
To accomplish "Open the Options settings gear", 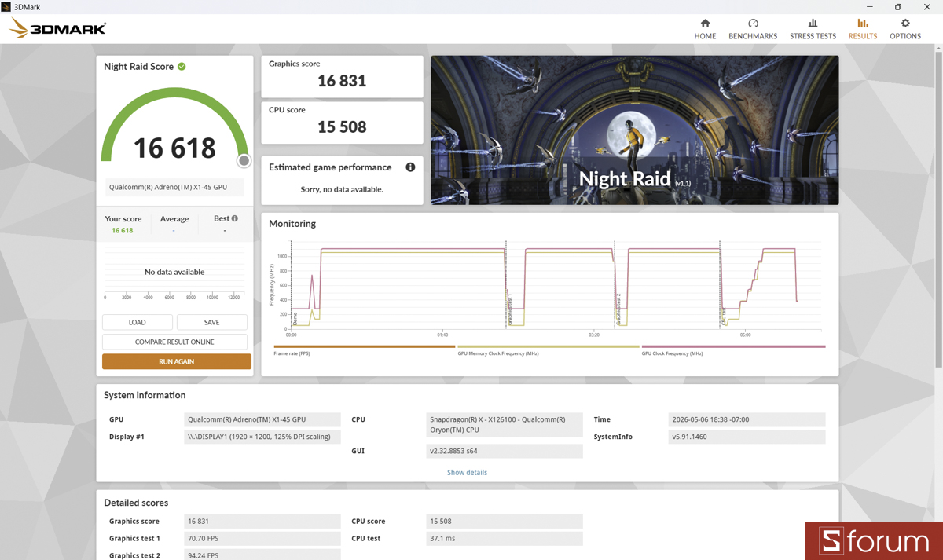I will point(905,29).
